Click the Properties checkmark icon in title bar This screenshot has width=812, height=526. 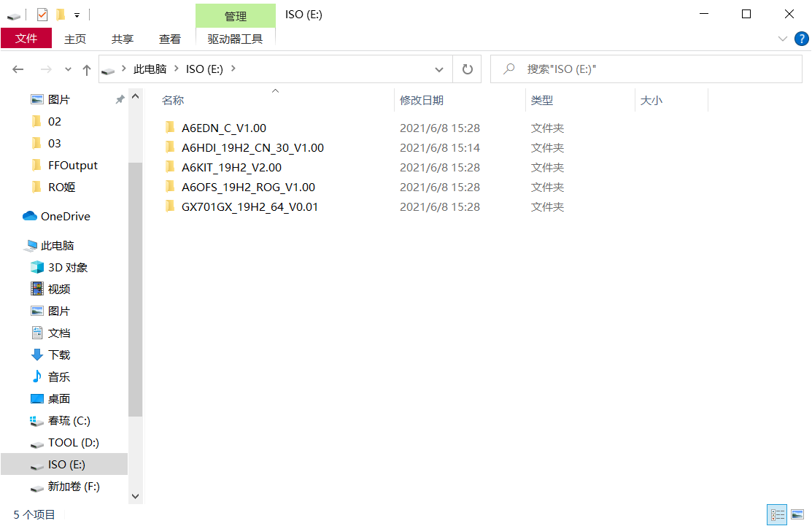[x=42, y=15]
